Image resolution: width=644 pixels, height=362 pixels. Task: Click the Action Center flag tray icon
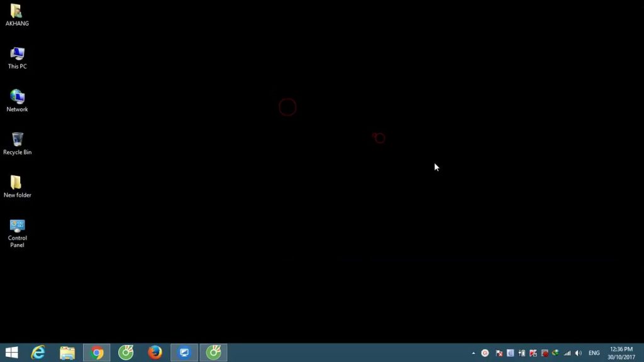click(499, 353)
